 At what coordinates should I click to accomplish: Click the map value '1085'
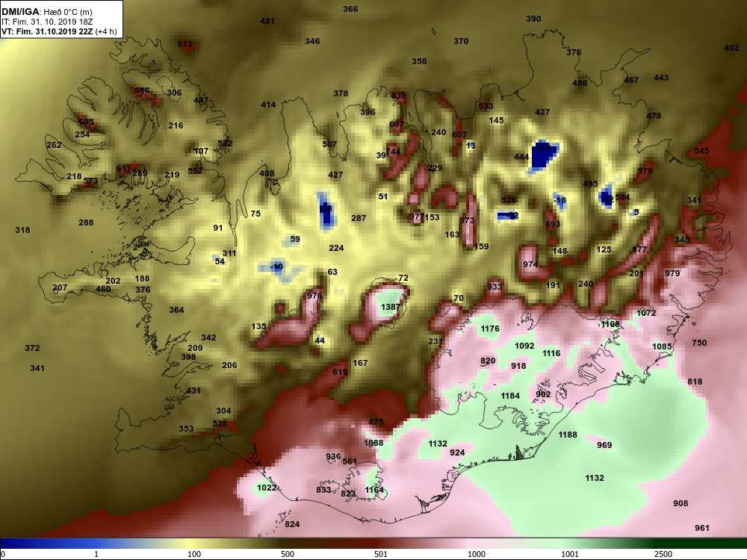(662, 346)
